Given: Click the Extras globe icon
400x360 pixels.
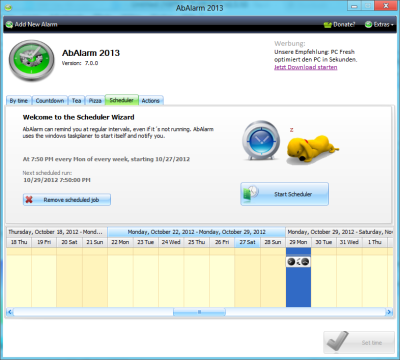Looking at the screenshot, I should coord(368,25).
